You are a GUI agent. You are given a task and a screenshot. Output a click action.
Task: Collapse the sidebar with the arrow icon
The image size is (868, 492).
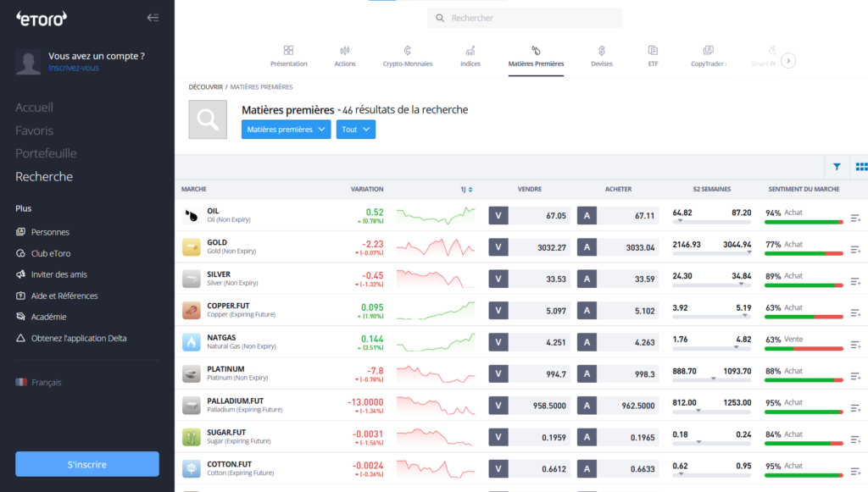coord(153,18)
